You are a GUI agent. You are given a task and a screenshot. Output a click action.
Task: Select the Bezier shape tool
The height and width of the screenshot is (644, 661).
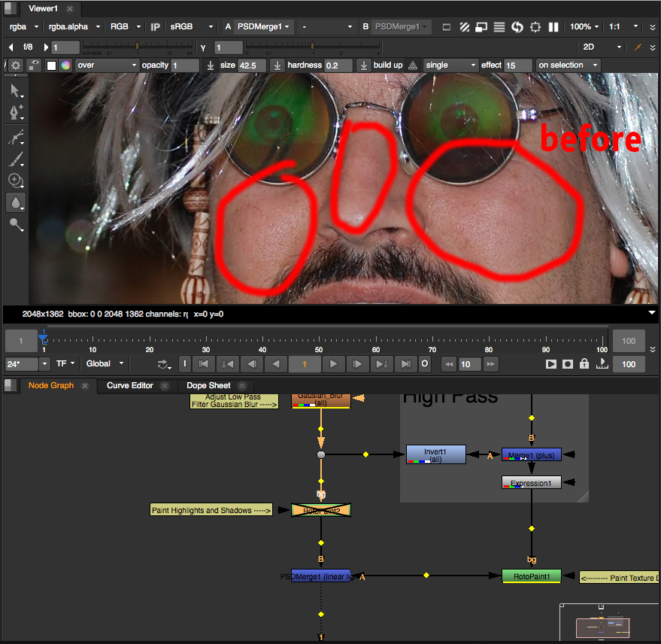coord(14,138)
